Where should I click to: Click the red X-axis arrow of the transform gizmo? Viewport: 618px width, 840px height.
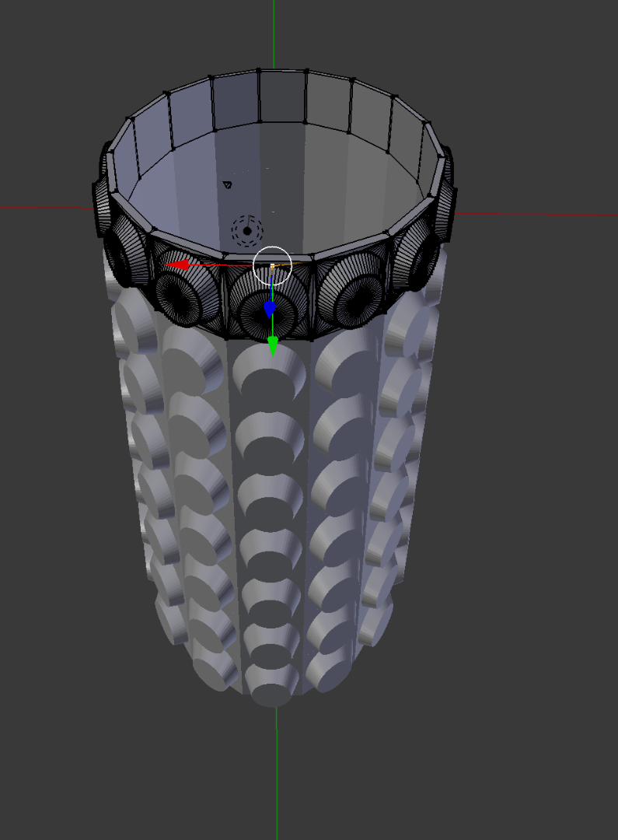[x=178, y=264]
